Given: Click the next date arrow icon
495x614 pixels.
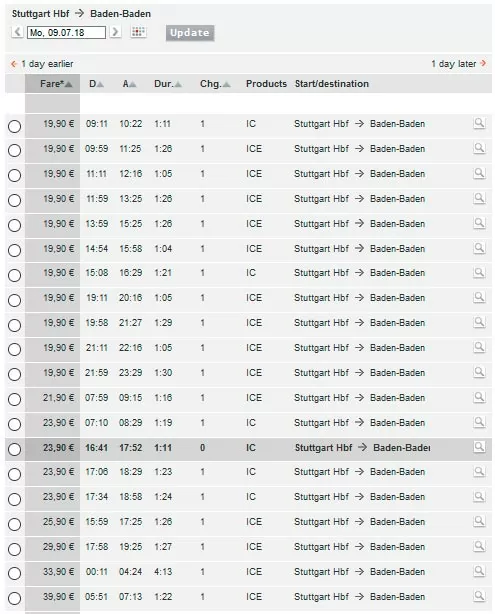Looking at the screenshot, I should pos(115,32).
